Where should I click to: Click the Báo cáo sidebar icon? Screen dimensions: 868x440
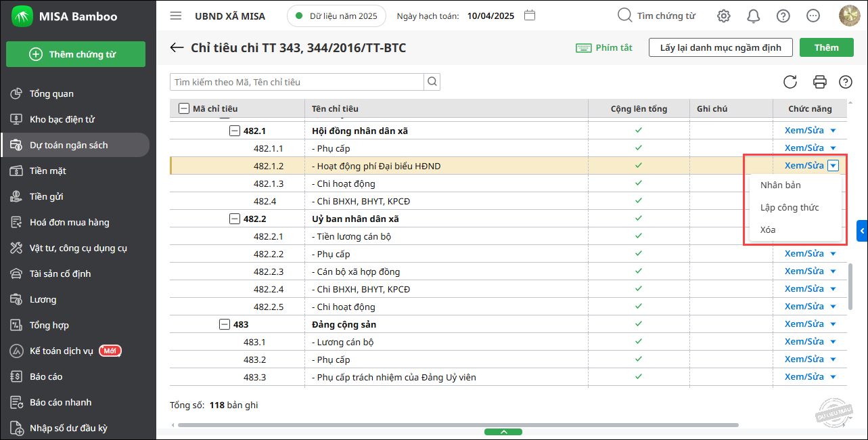(17, 376)
